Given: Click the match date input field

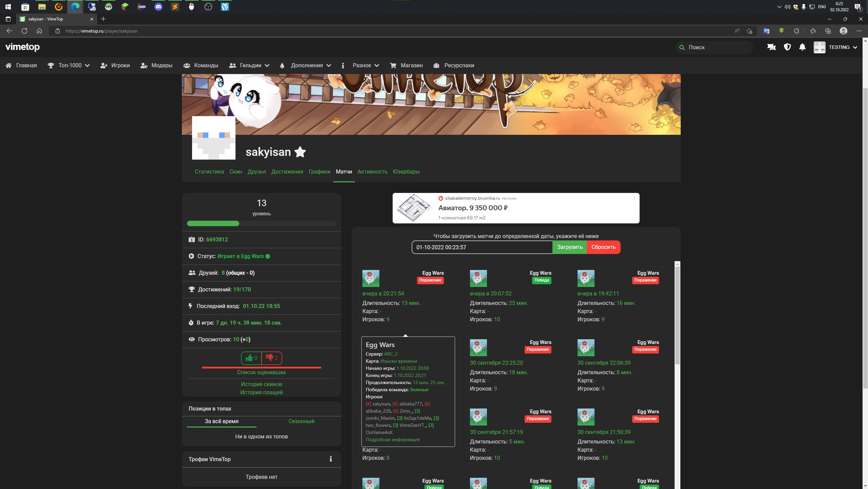Looking at the screenshot, I should click(482, 247).
